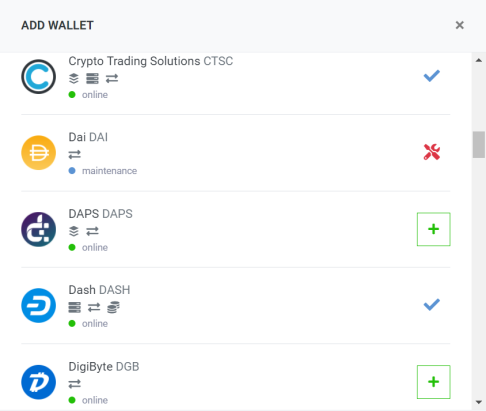The height and width of the screenshot is (411, 486).
Task: Click the DAPS coin logo
Action: tap(39, 229)
